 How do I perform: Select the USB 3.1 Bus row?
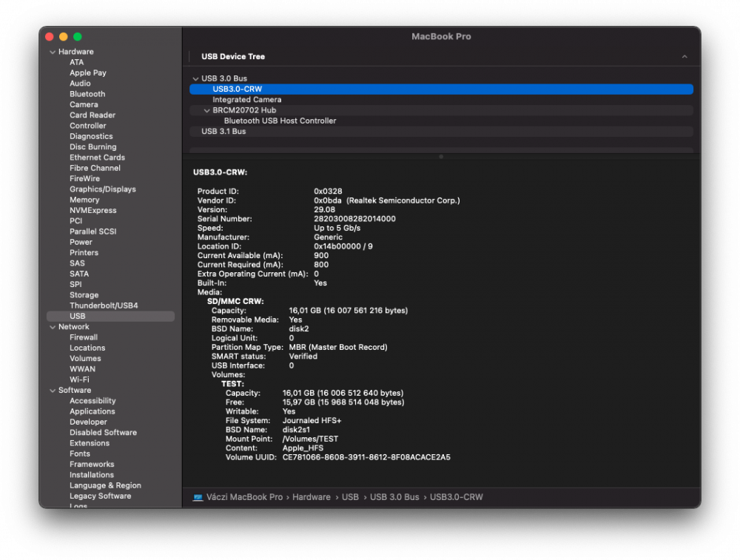[441, 132]
